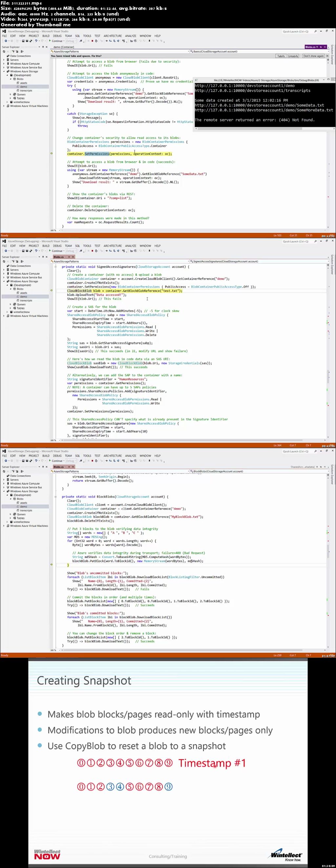Click Undo arrow in the 01:07:59 frame toolbar
This screenshot has height=868, width=336.
pos(36,461)
